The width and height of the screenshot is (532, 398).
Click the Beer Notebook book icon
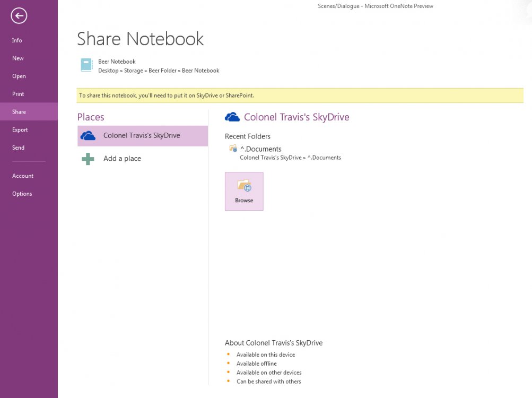click(86, 65)
